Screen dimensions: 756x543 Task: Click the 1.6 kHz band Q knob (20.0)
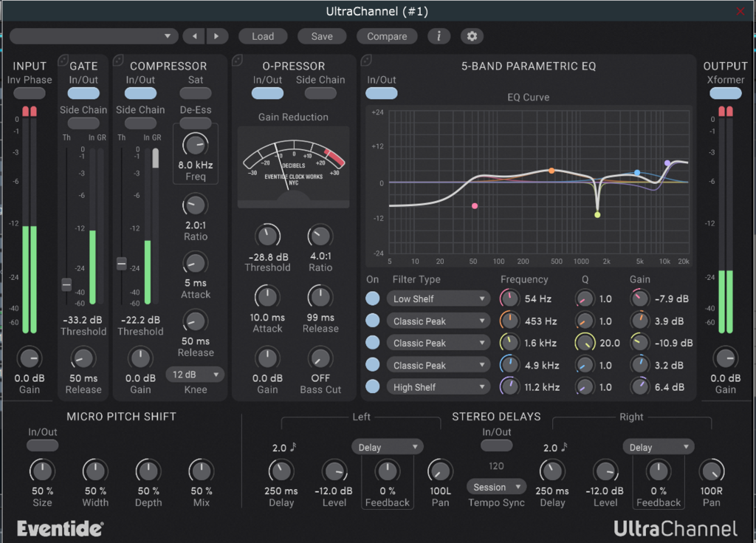pyautogui.click(x=585, y=343)
